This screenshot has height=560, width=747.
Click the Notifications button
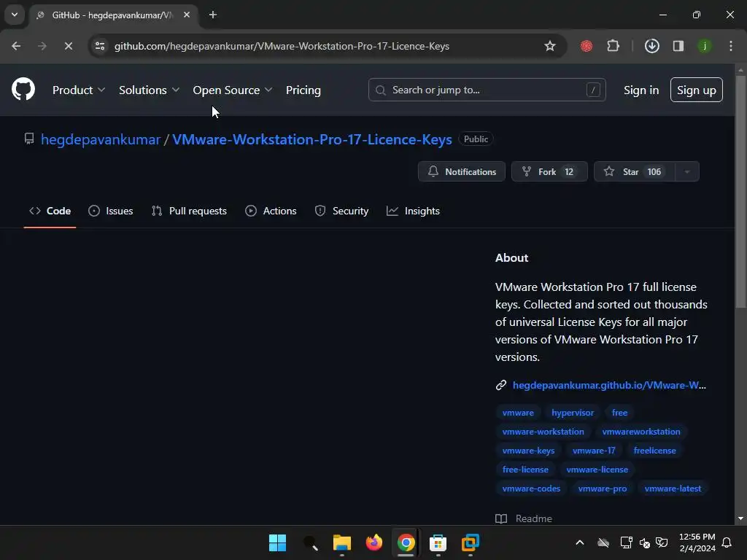462,172
